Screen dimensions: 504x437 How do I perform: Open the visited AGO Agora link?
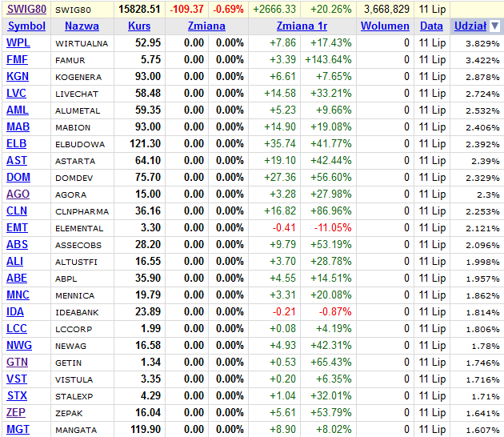18,194
